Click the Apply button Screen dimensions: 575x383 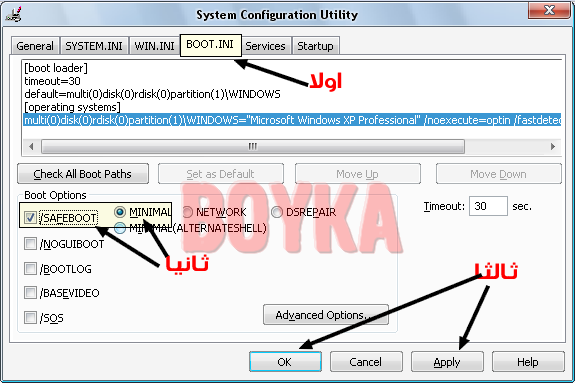pos(447,362)
